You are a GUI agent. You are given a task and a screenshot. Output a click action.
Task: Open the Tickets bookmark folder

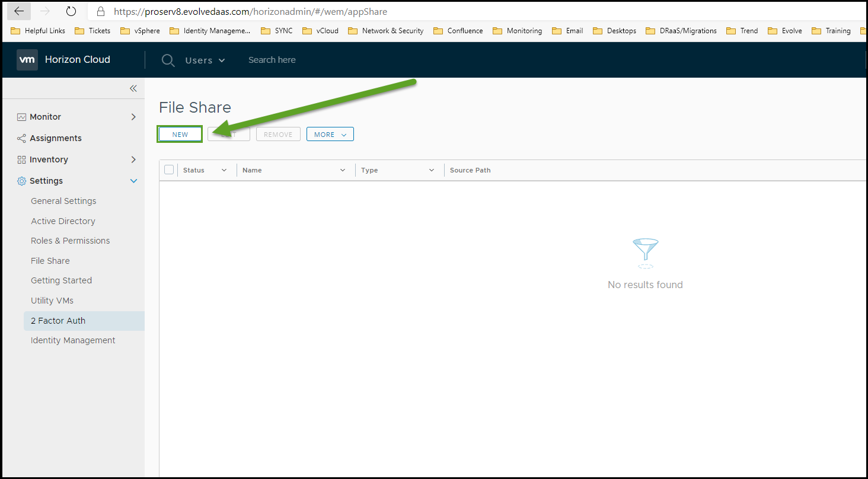93,31
